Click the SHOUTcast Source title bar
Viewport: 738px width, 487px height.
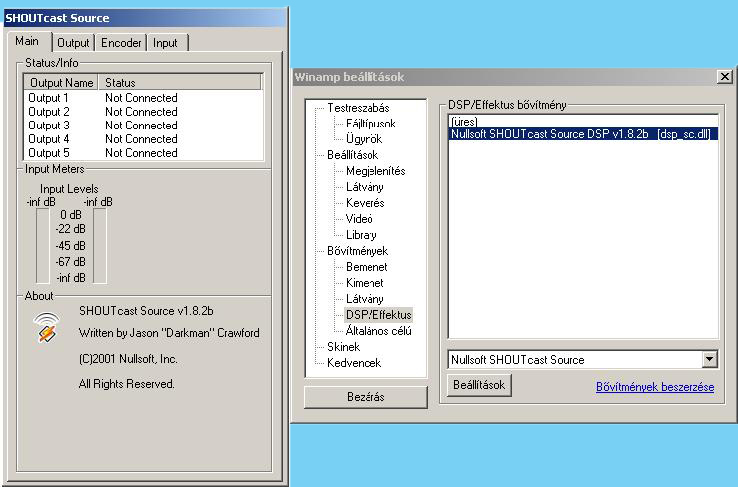click(x=145, y=18)
